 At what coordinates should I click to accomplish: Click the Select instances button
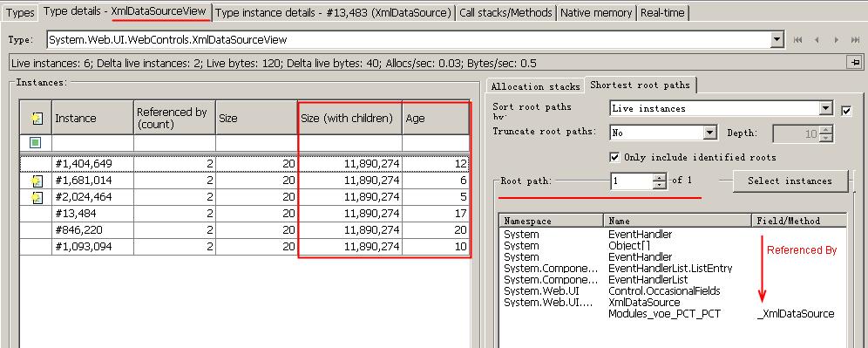(x=790, y=181)
